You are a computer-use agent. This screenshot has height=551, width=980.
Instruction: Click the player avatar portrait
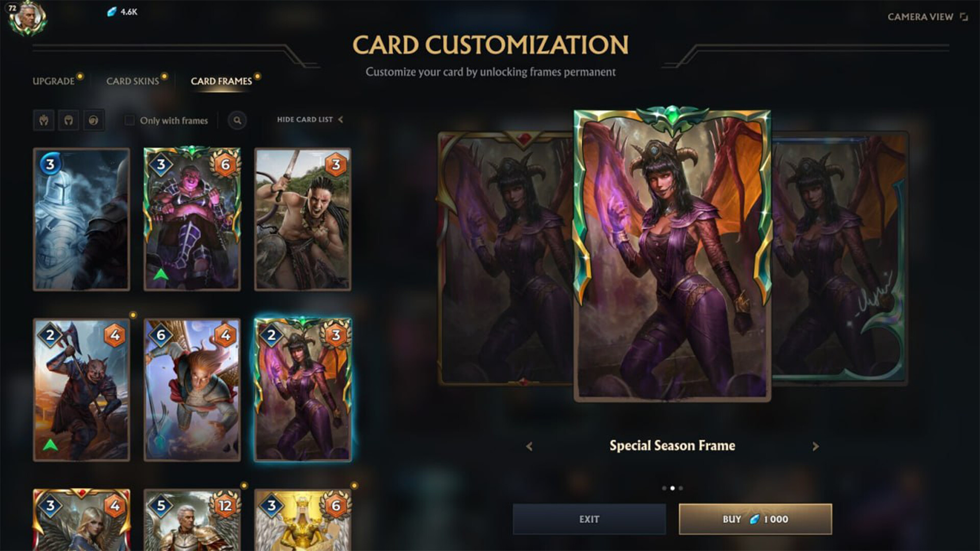[x=28, y=17]
